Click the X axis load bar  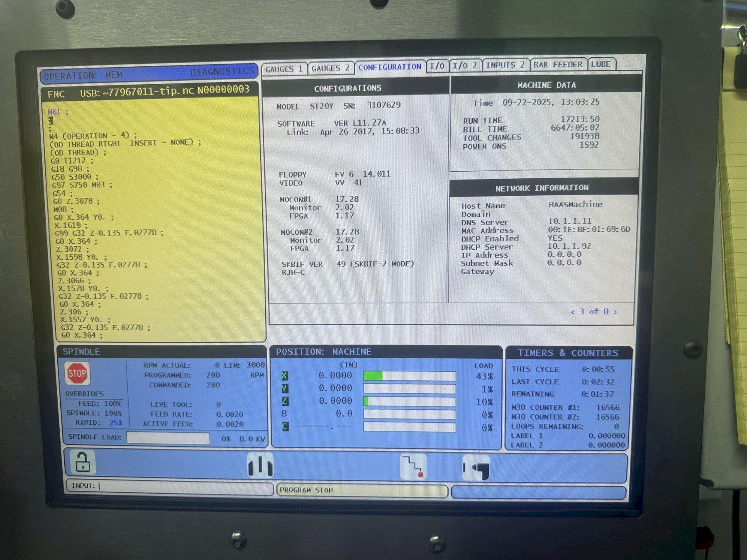coord(409,376)
